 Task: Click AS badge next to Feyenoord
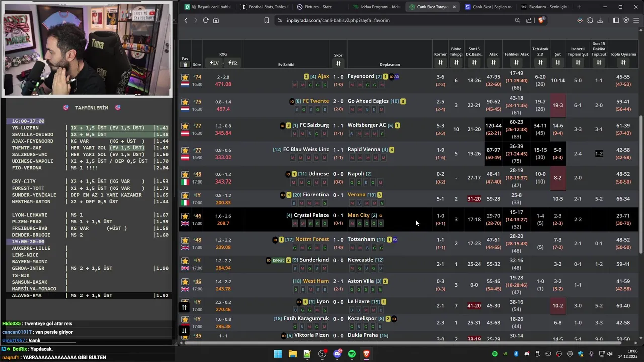click(397, 77)
